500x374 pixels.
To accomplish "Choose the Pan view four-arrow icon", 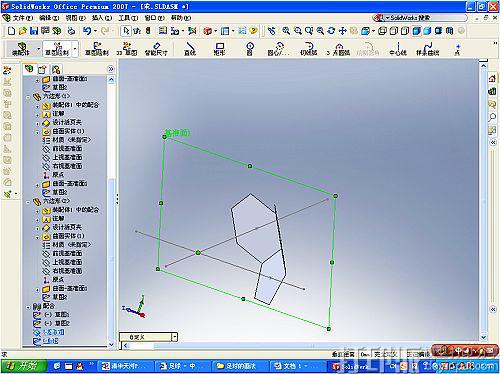I will (x=342, y=31).
